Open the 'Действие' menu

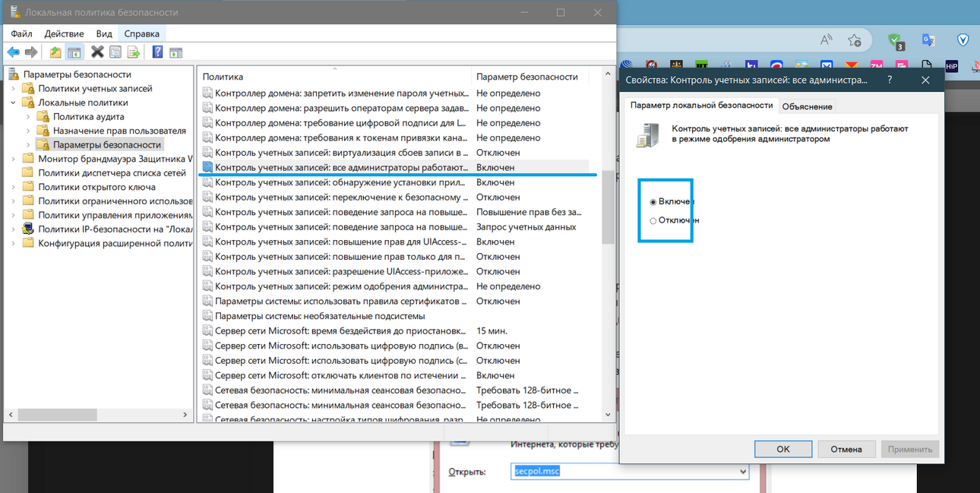click(64, 33)
